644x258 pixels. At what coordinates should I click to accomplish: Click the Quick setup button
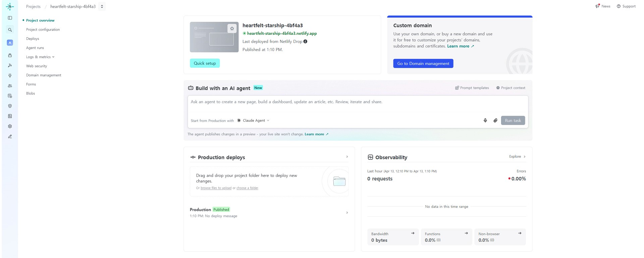point(205,63)
